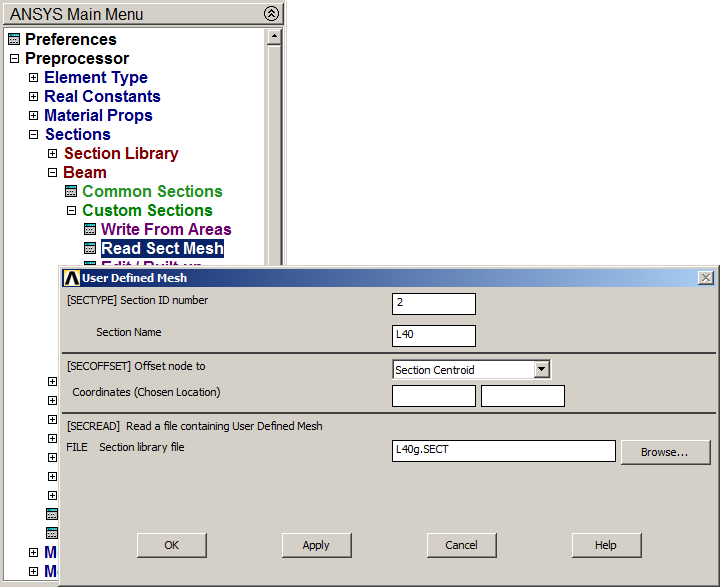
Task: Click the Write From Areas icon
Action: coord(90,230)
